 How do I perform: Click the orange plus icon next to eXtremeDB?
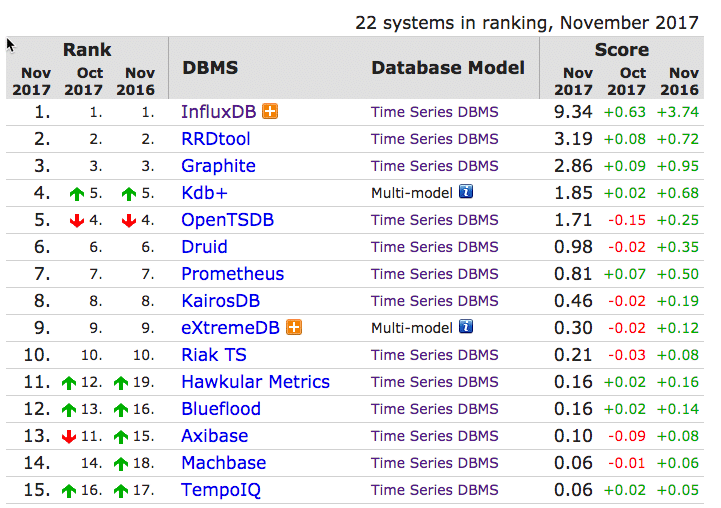294,327
